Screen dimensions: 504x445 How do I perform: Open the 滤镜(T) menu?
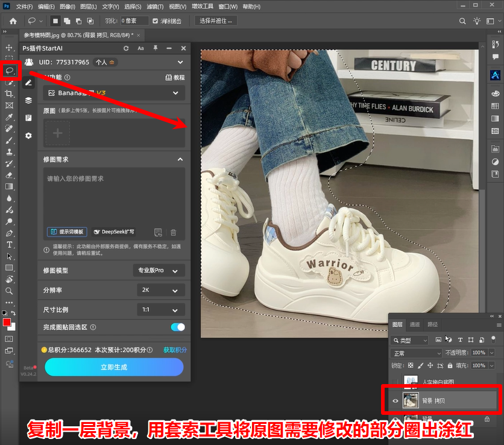click(x=156, y=7)
